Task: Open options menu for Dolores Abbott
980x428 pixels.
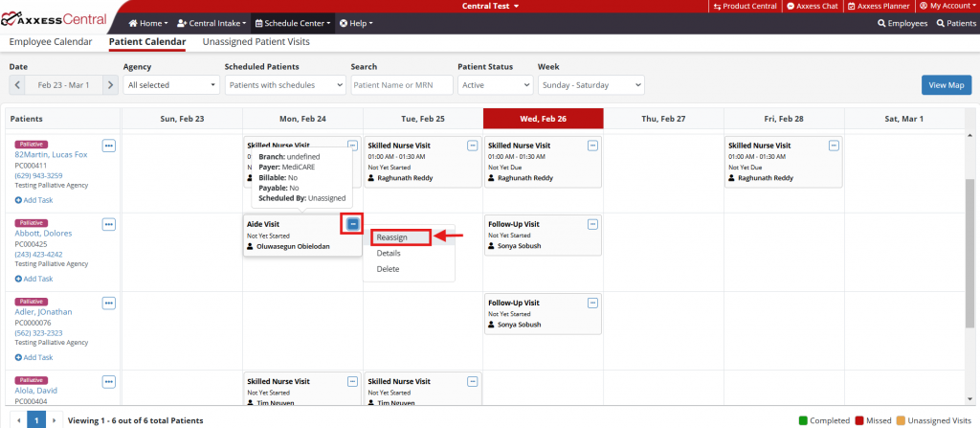Action: pyautogui.click(x=108, y=224)
